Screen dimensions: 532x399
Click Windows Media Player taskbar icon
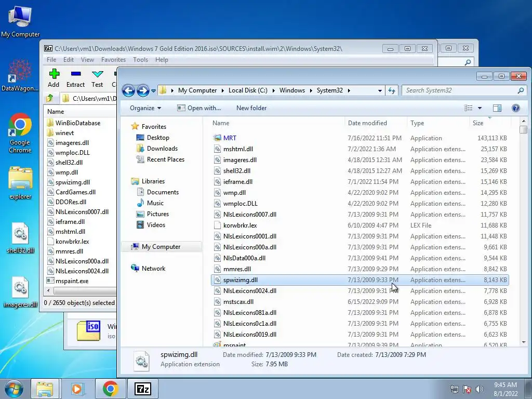pyautogui.click(x=77, y=389)
